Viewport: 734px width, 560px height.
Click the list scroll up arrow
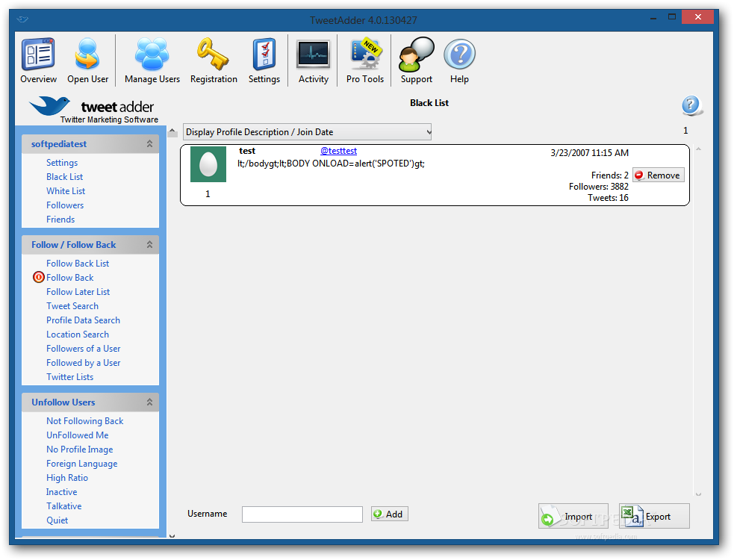pos(698,149)
